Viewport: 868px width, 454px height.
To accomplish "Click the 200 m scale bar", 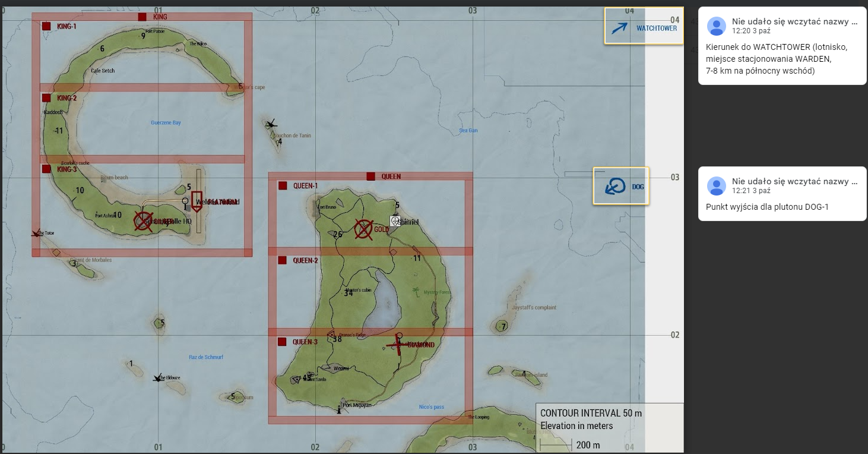I will point(556,445).
